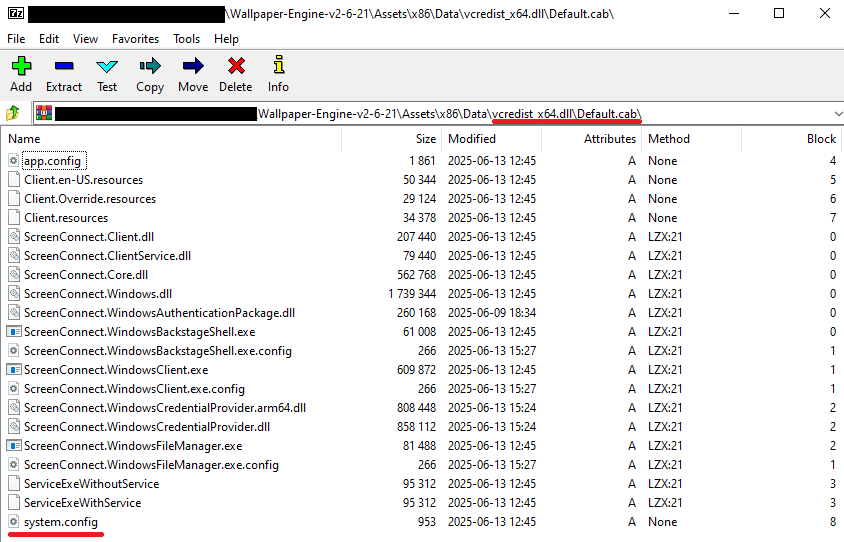Click the gear icon beside app.config
The height and width of the screenshot is (542, 844).
point(14,160)
